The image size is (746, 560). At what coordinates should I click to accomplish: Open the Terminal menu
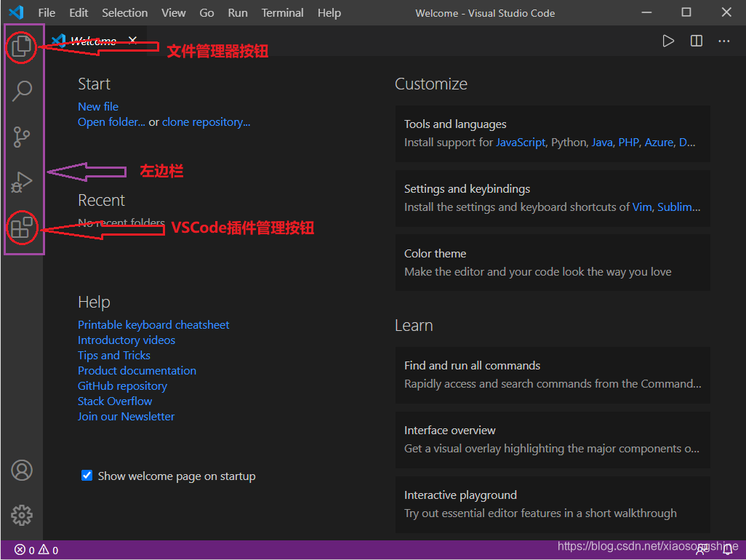point(282,13)
